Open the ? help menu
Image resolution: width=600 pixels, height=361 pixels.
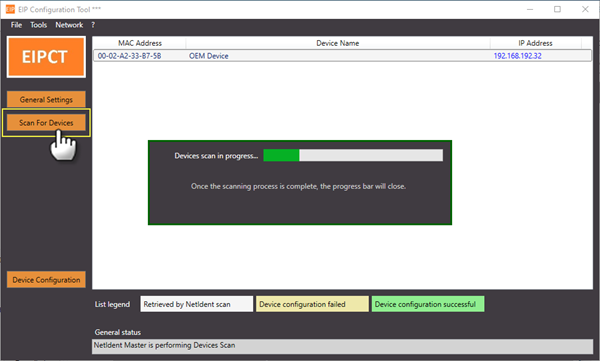click(x=93, y=25)
